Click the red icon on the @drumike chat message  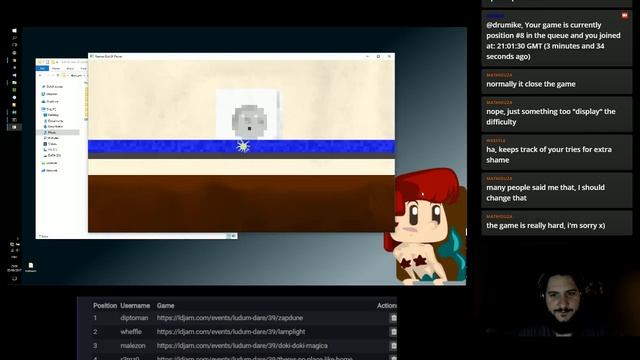tap(624, 16)
